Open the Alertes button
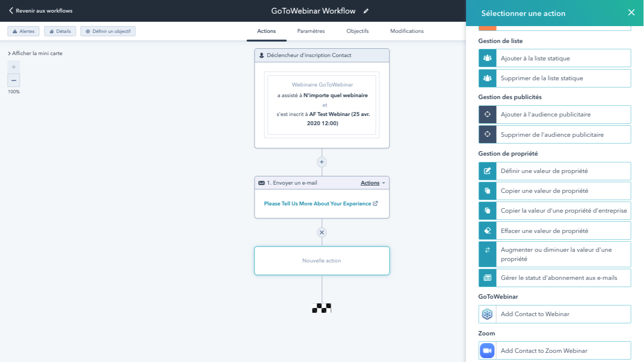This screenshot has height=362, width=644. [23, 31]
